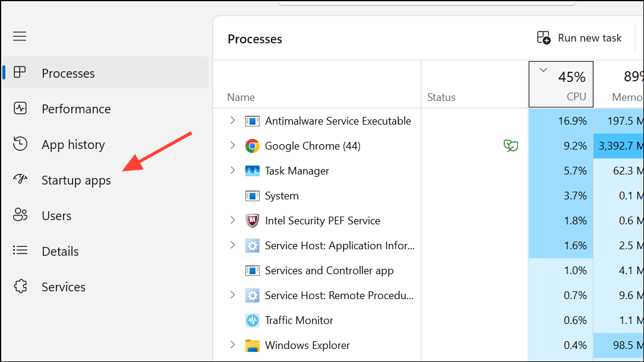Click the Google Chrome logo icon
644x362 pixels.
pyautogui.click(x=252, y=146)
